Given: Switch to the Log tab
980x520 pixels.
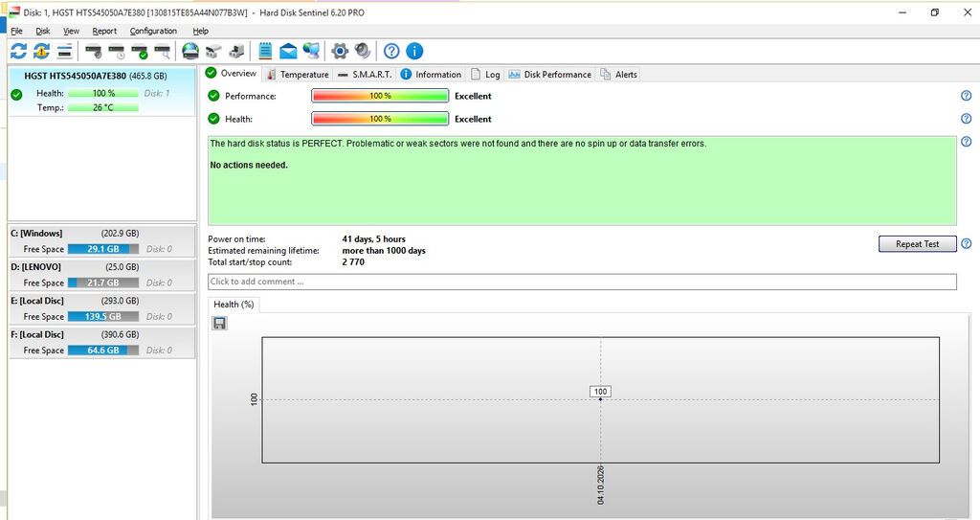Looking at the screenshot, I should [485, 74].
